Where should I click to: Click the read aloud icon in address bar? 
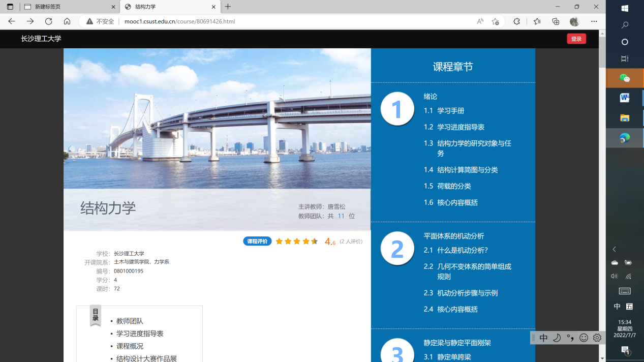480,21
